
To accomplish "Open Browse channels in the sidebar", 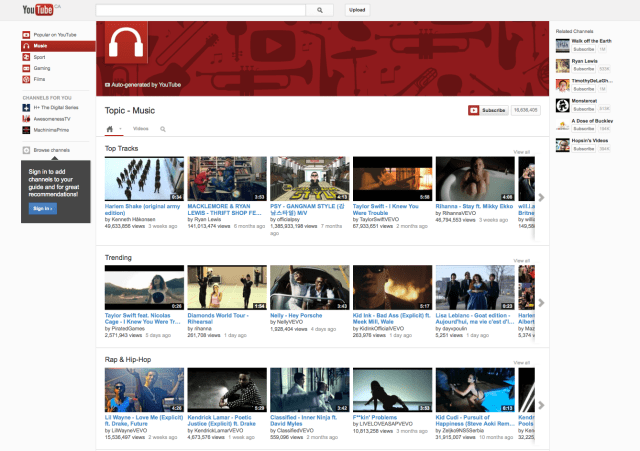I will tap(50, 149).
